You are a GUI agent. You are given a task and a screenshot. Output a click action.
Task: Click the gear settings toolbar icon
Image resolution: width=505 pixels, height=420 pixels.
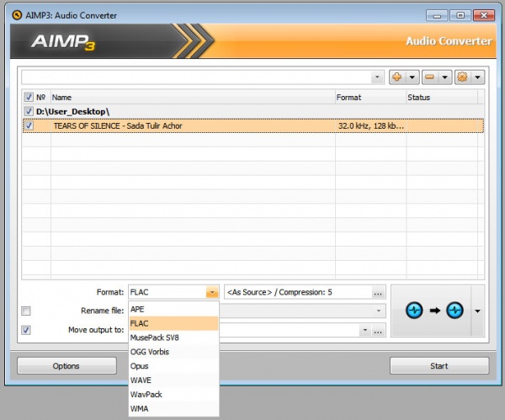point(462,77)
